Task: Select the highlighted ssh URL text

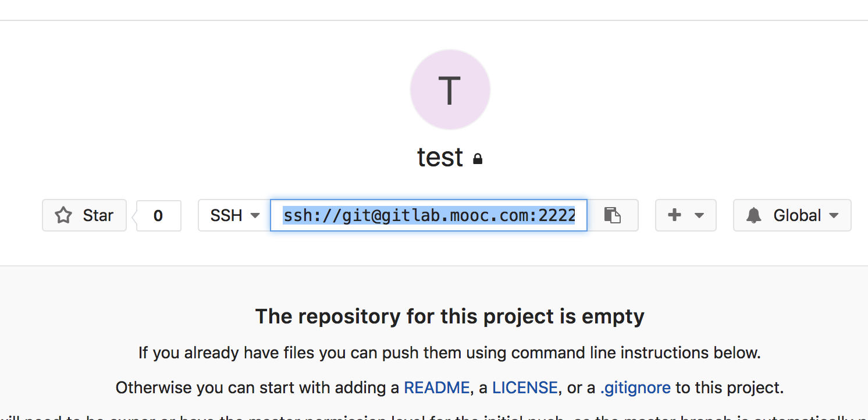Action: click(428, 215)
